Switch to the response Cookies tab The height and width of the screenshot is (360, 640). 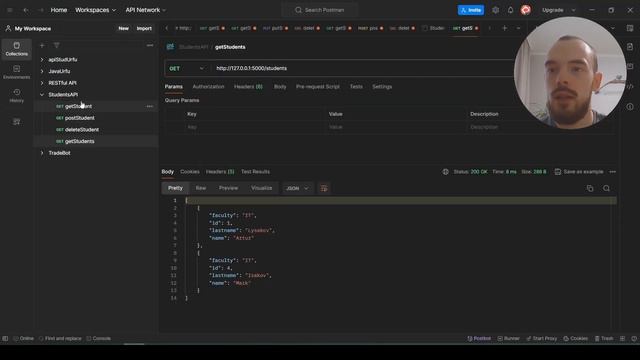[x=190, y=172]
